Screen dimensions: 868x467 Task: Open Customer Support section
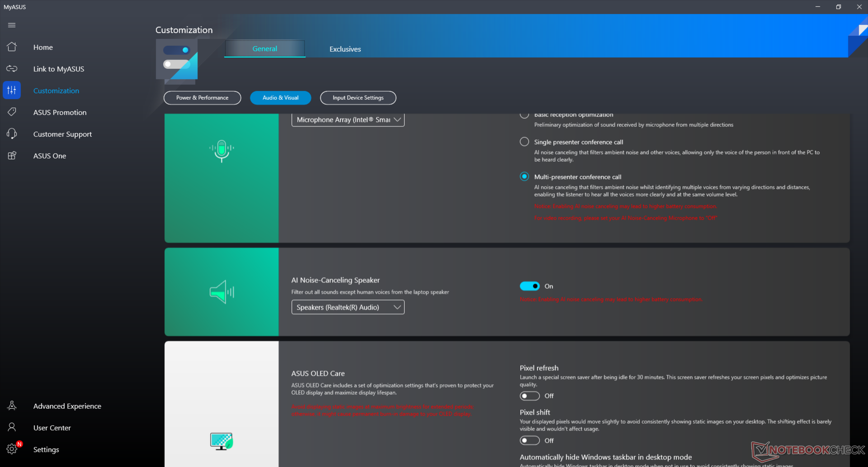coord(62,134)
